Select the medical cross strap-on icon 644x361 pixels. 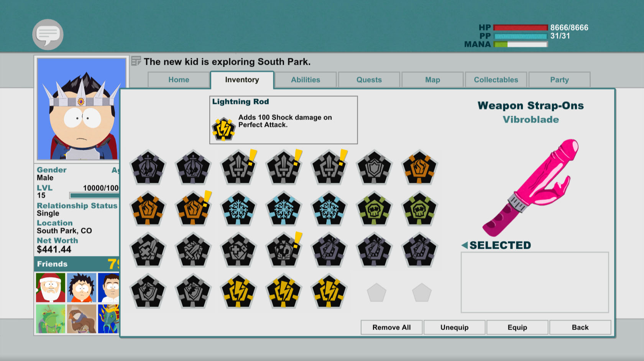coord(238,250)
